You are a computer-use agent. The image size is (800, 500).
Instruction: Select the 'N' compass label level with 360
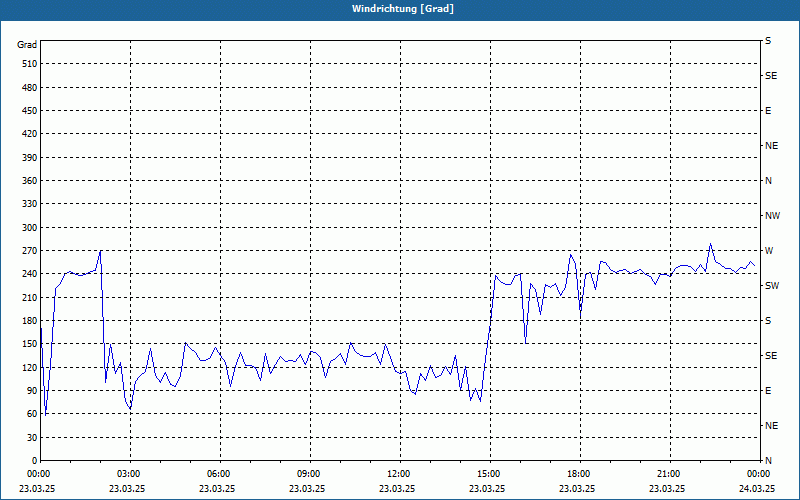768,181
